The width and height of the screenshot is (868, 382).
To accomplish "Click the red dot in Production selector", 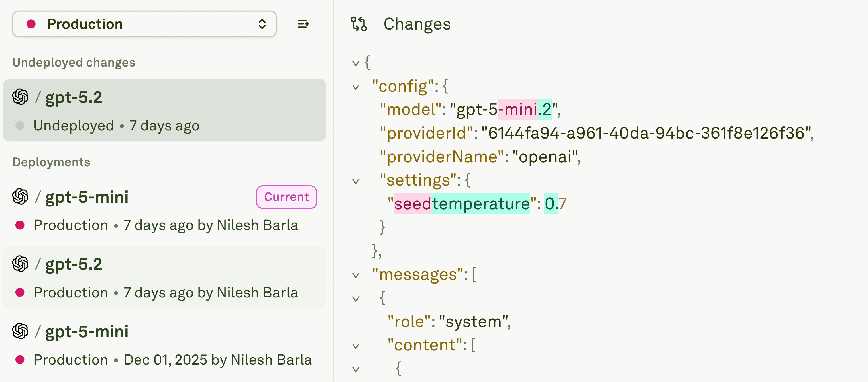I will point(31,24).
